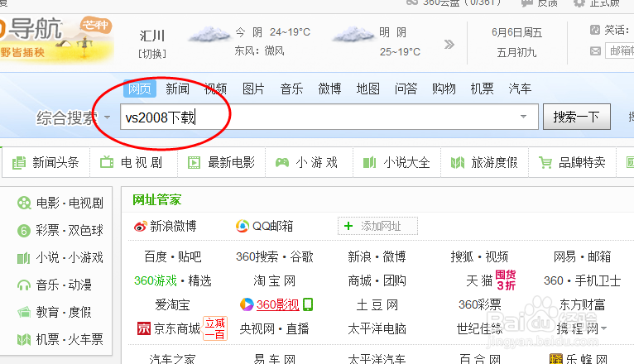
Task: Click the 添加网址 add button
Action: (377, 226)
